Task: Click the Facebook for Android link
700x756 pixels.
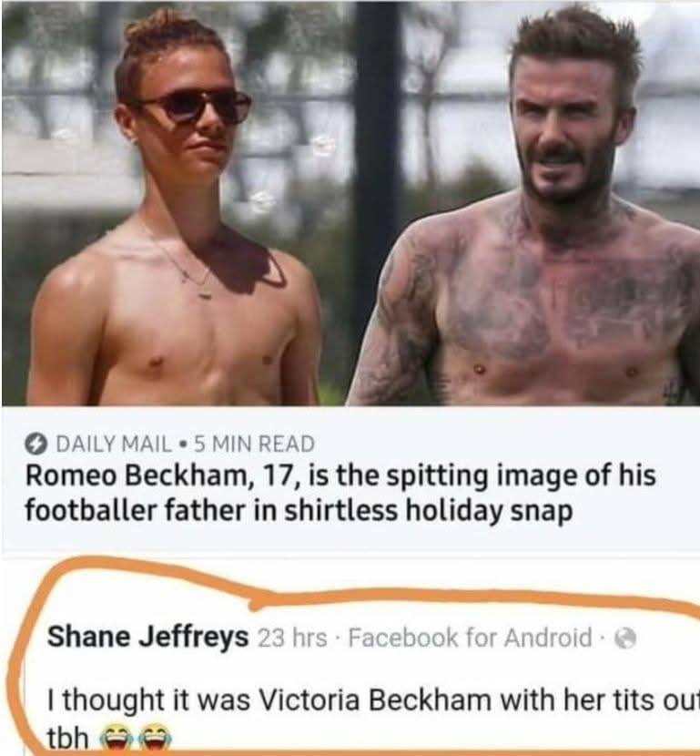Action: tap(470, 638)
